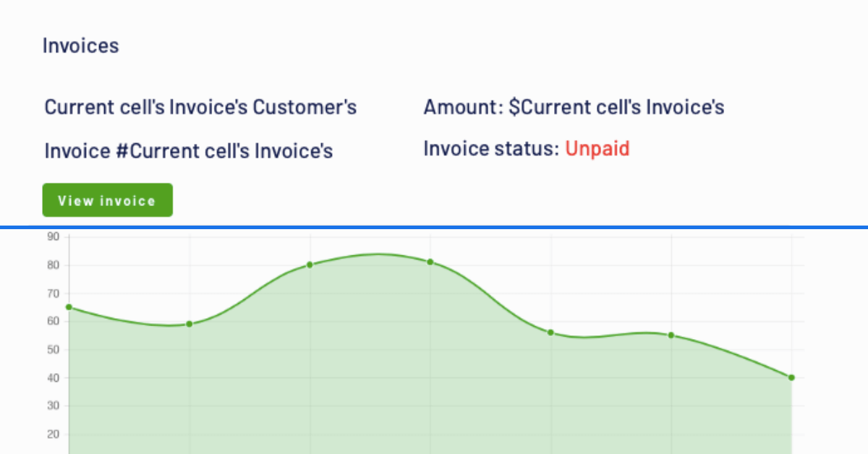868x454 pixels.
Task: Select the data point at value 56
Action: (550, 333)
